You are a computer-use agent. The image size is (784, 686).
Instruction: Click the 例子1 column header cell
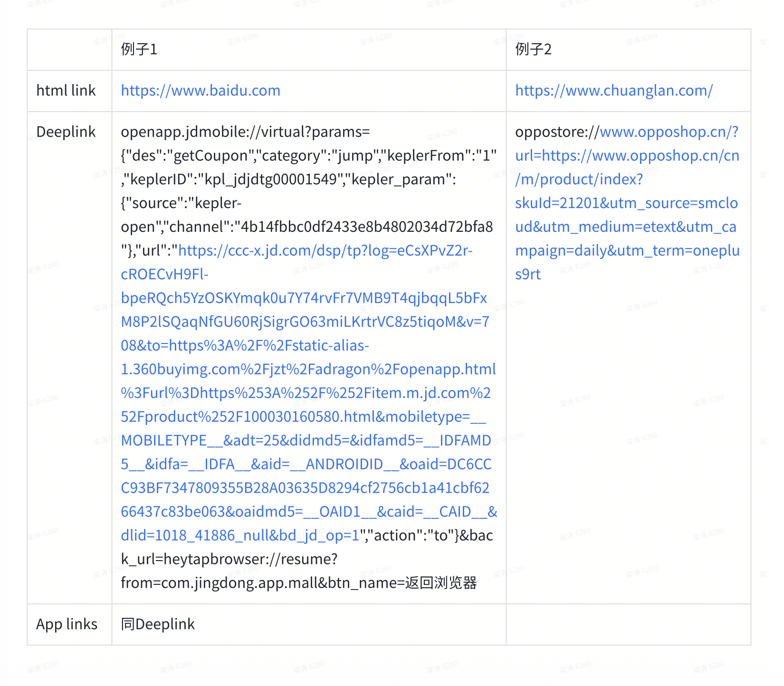[139, 49]
